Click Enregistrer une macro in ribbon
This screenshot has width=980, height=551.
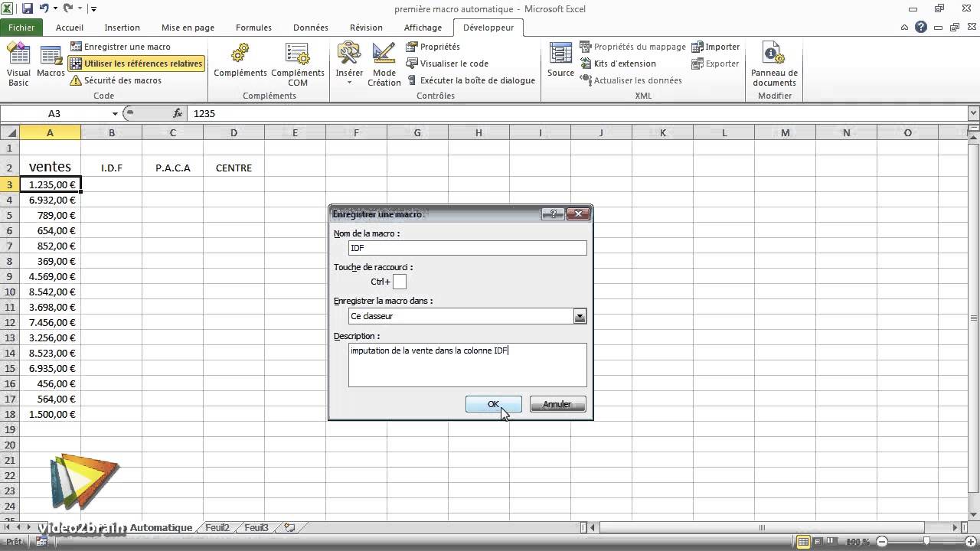tap(120, 47)
